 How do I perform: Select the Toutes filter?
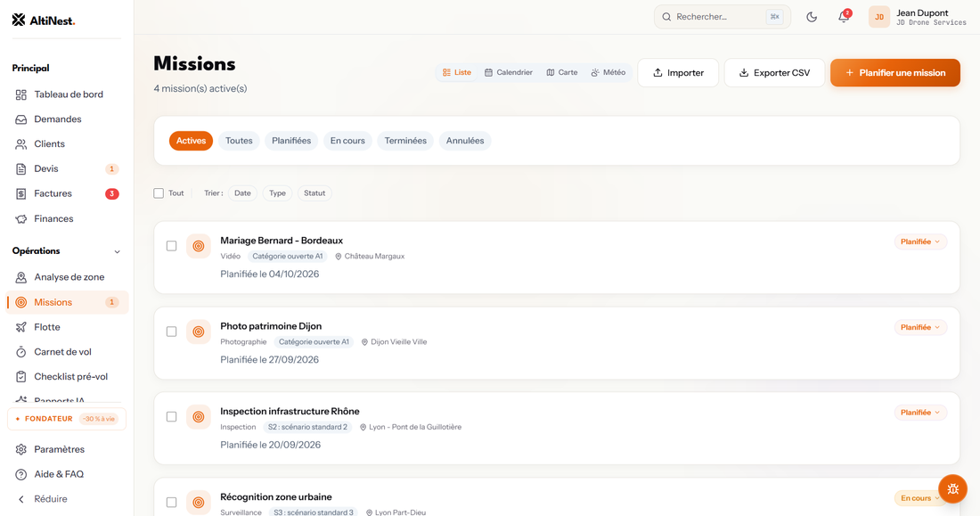click(239, 141)
